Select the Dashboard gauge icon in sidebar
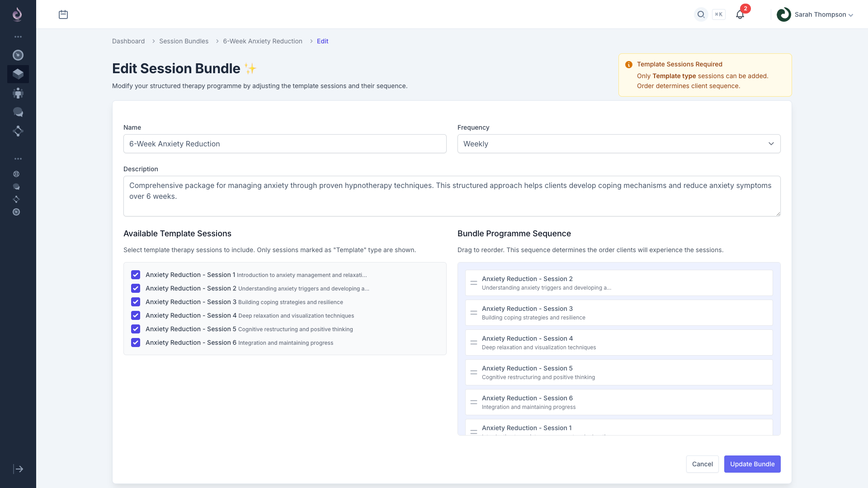This screenshot has width=868, height=488. tap(18, 55)
